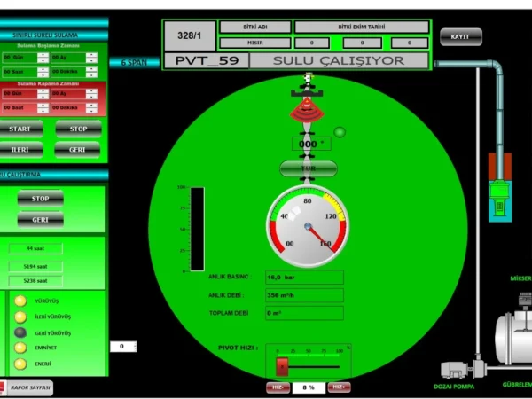Select the Sınırlı Süreli Sulama header

click(x=53, y=35)
